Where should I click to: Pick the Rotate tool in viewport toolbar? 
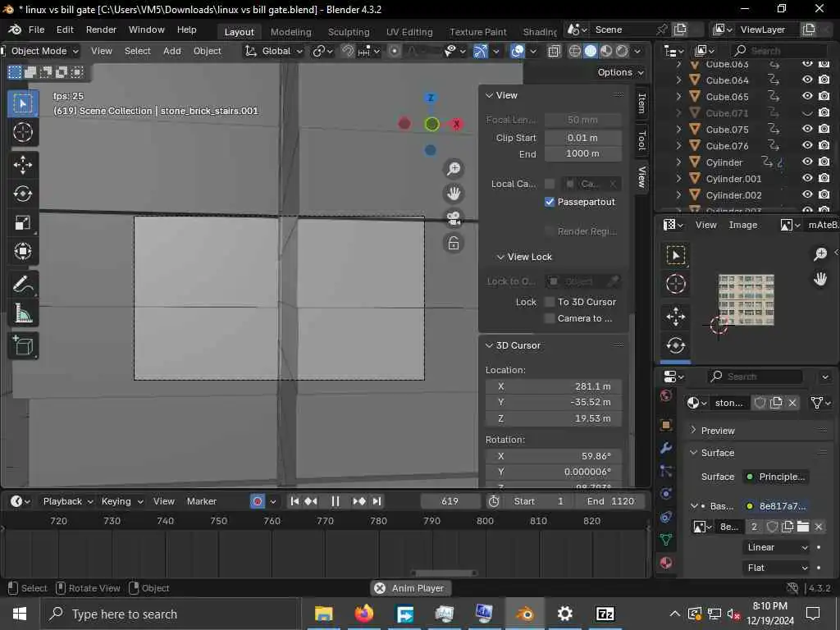coord(22,194)
